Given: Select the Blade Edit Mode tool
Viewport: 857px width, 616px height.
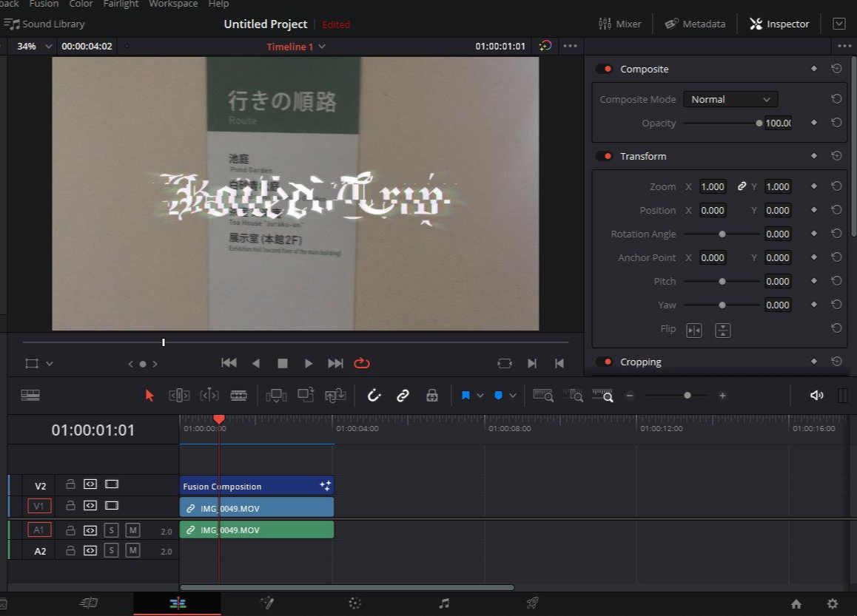Looking at the screenshot, I should coord(238,396).
